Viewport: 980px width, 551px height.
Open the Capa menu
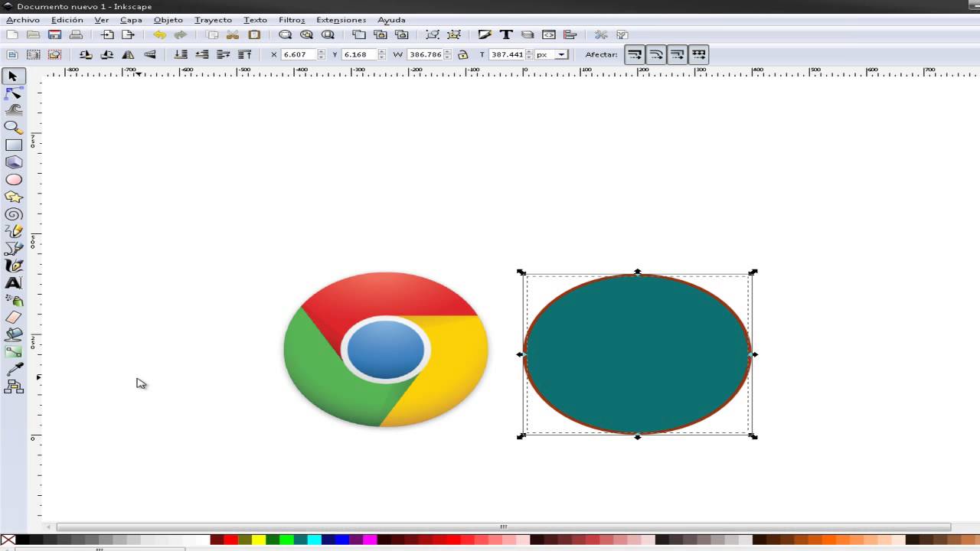point(131,20)
